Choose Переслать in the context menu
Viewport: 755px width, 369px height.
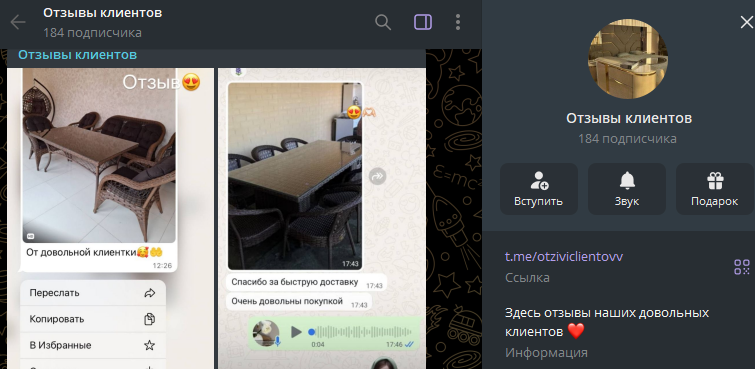pyautogui.click(x=93, y=293)
